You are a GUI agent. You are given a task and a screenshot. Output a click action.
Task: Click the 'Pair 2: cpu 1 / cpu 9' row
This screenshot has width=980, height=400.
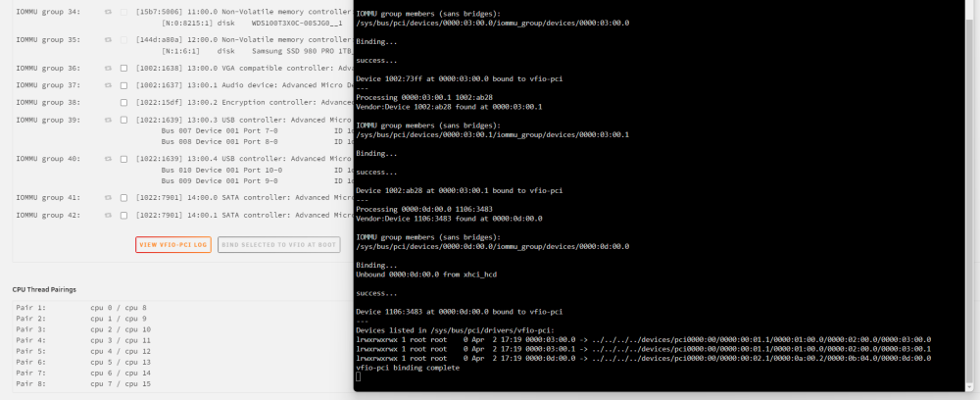(x=82, y=319)
